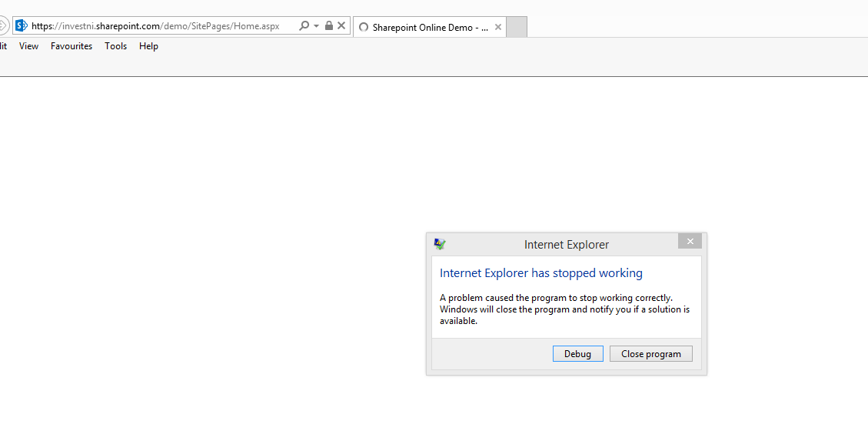
Task: Click the security lock icon in address bar
Action: 329,25
